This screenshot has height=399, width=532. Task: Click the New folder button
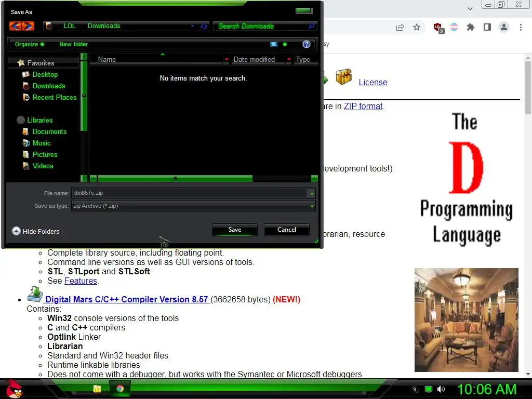[x=74, y=44]
